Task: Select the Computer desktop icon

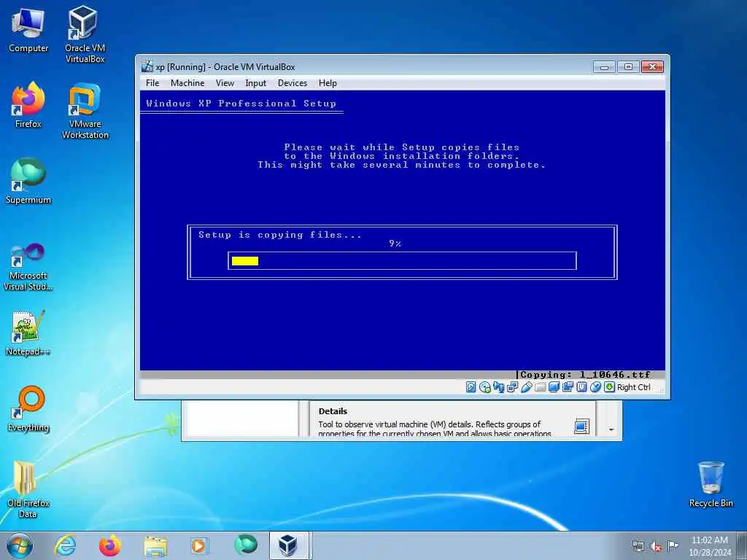Action: (28, 30)
